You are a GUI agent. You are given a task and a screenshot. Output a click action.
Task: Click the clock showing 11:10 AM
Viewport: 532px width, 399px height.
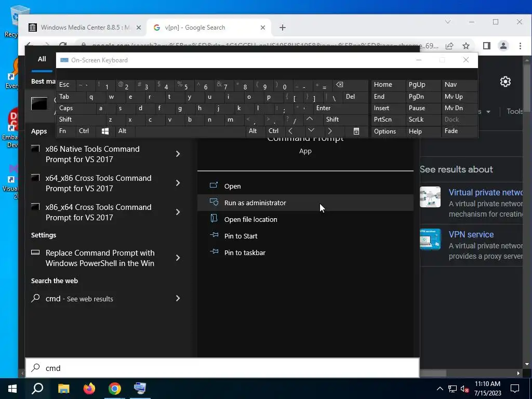487,384
